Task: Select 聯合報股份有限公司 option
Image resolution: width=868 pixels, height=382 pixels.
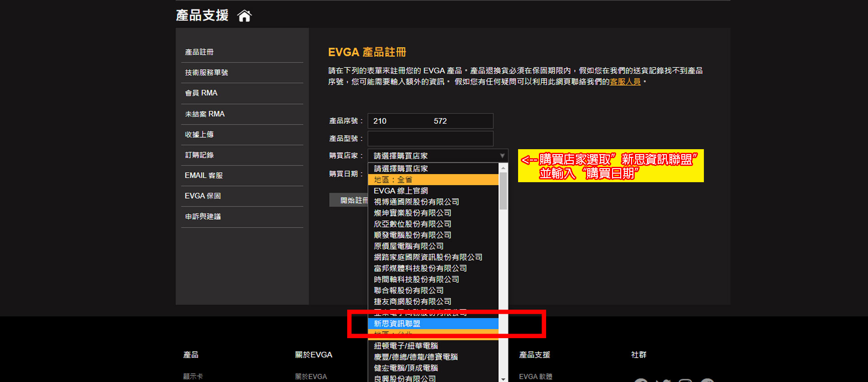Action: [433, 290]
